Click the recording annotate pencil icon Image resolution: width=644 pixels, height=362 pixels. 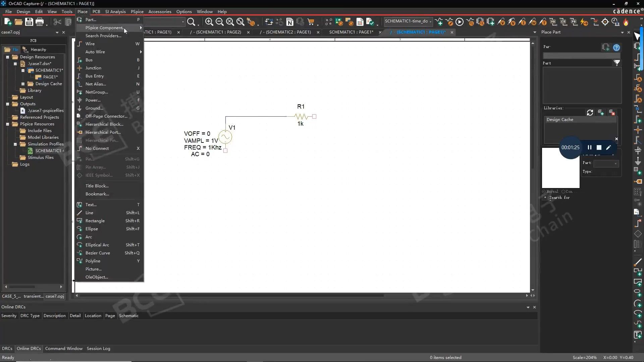(x=608, y=147)
